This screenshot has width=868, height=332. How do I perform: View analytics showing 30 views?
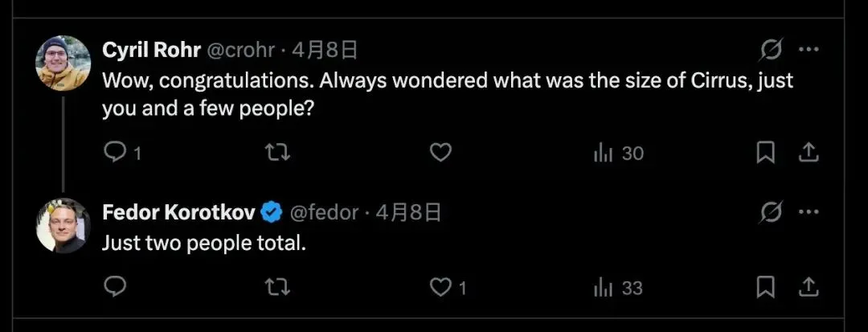[x=618, y=153]
